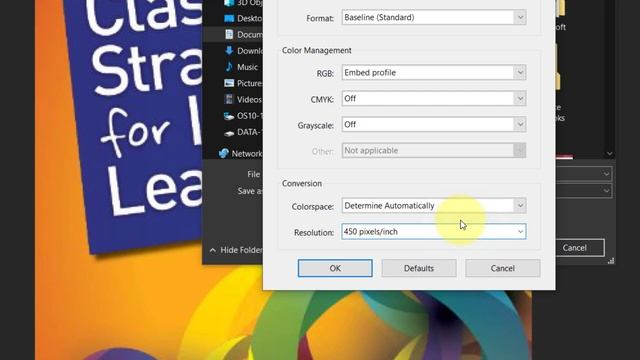Screen dimensions: 640x360
Task: Click the Network globe icon in sidebar
Action: [x=224, y=153]
